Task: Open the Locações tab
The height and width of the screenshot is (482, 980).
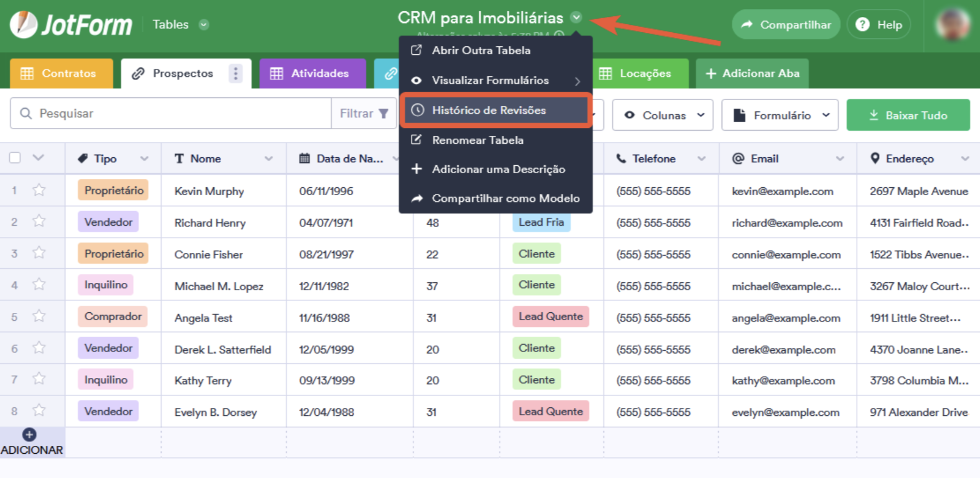Action: [641, 74]
